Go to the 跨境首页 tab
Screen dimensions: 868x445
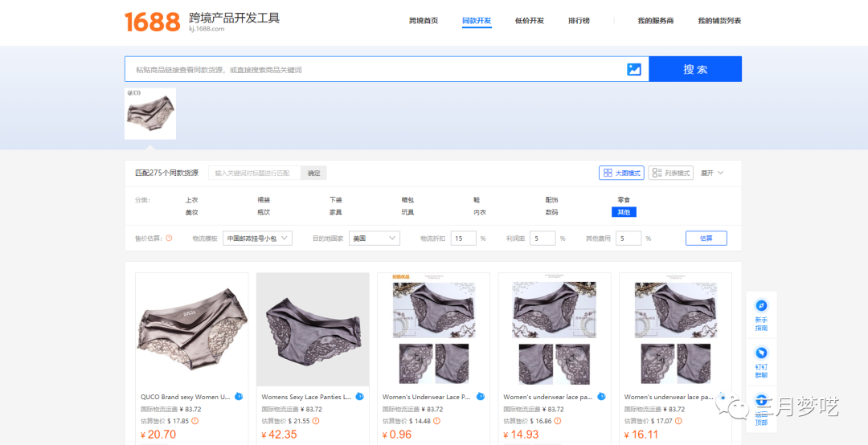424,21
